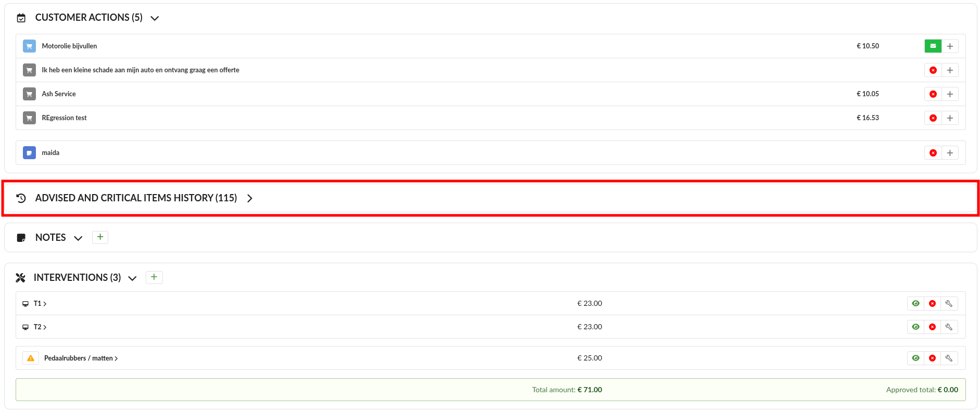Click plus icon on REgression test row
This screenshot has width=980, height=412.
click(950, 118)
